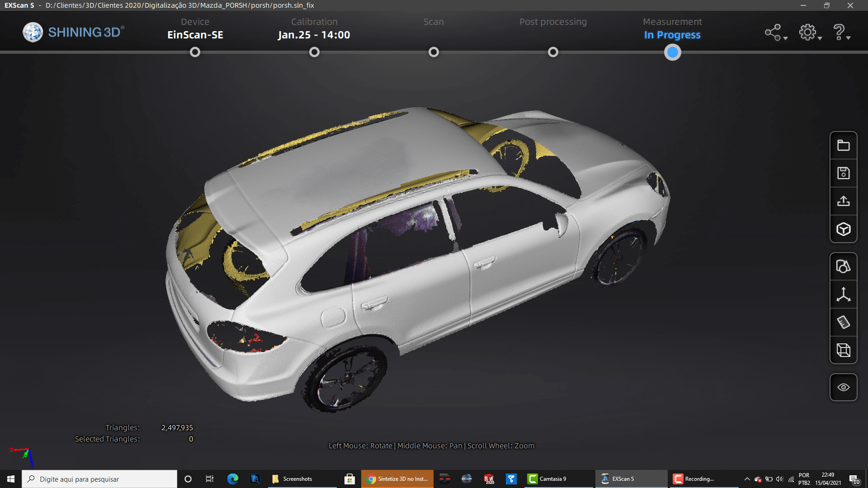The image size is (868, 488).
Task: Open volume control in system tray
Action: [x=779, y=479]
